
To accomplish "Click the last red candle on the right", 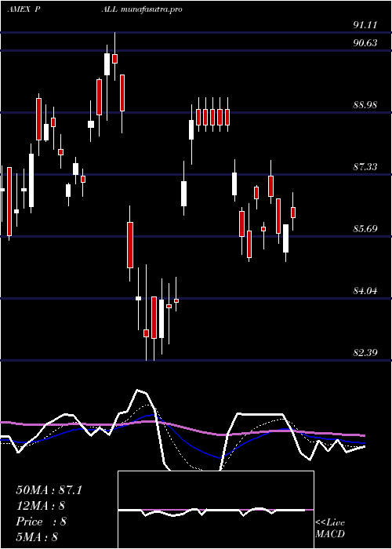I will point(293,213).
